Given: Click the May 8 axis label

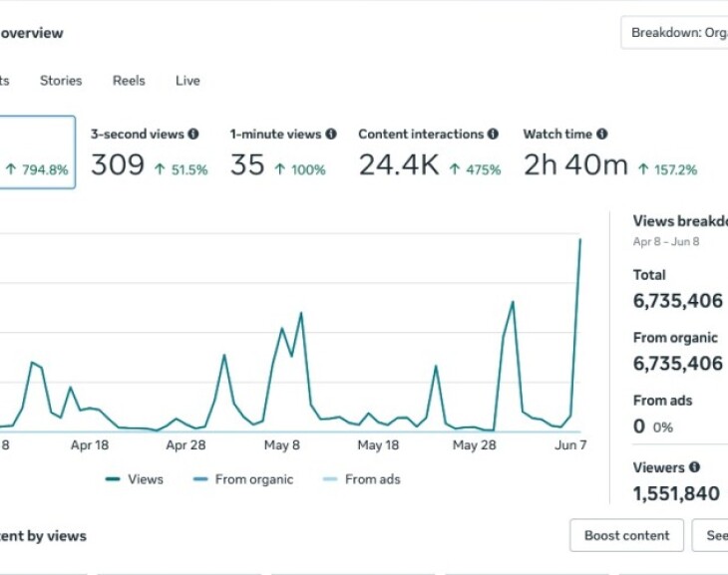Looking at the screenshot, I should coord(282,445).
